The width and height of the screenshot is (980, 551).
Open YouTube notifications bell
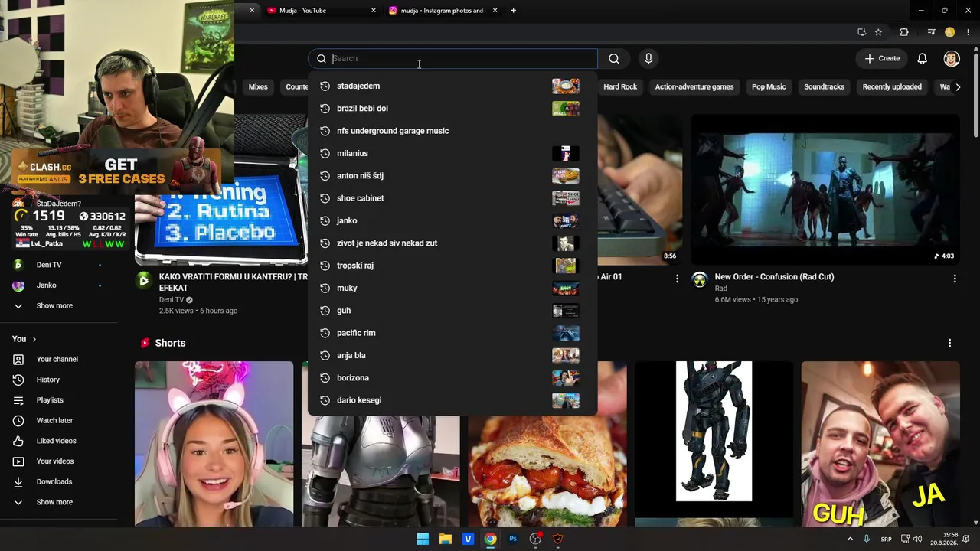923,58
